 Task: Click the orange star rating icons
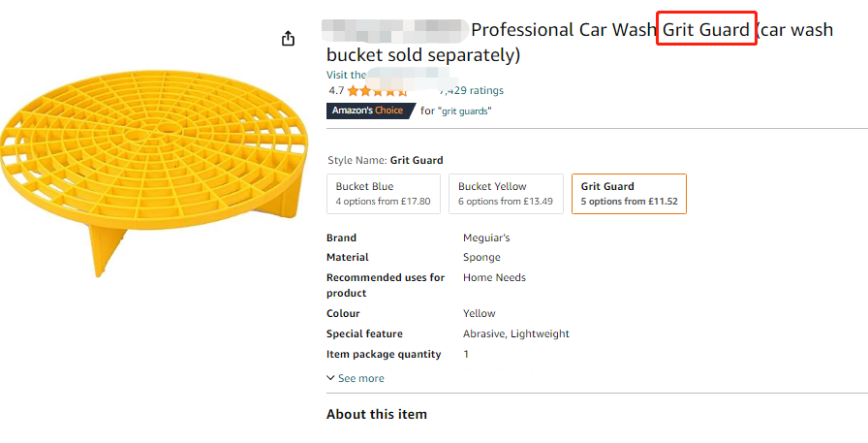(x=372, y=91)
